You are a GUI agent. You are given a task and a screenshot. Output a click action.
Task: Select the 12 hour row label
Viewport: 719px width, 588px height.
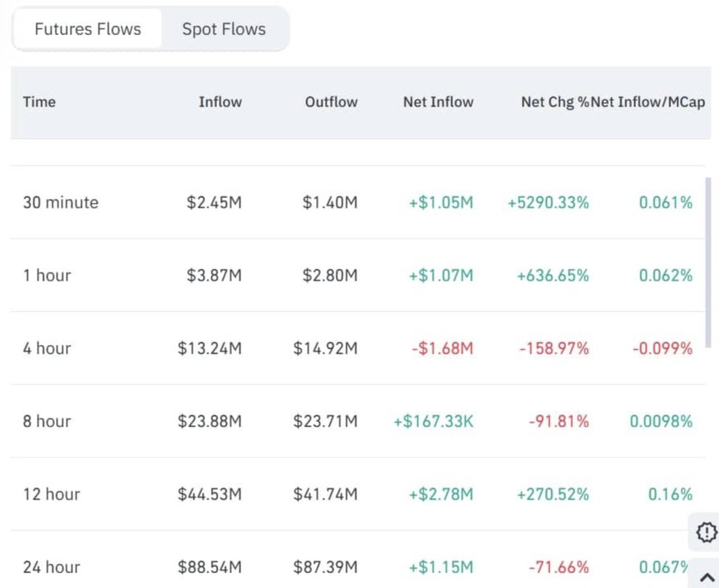[51, 494]
